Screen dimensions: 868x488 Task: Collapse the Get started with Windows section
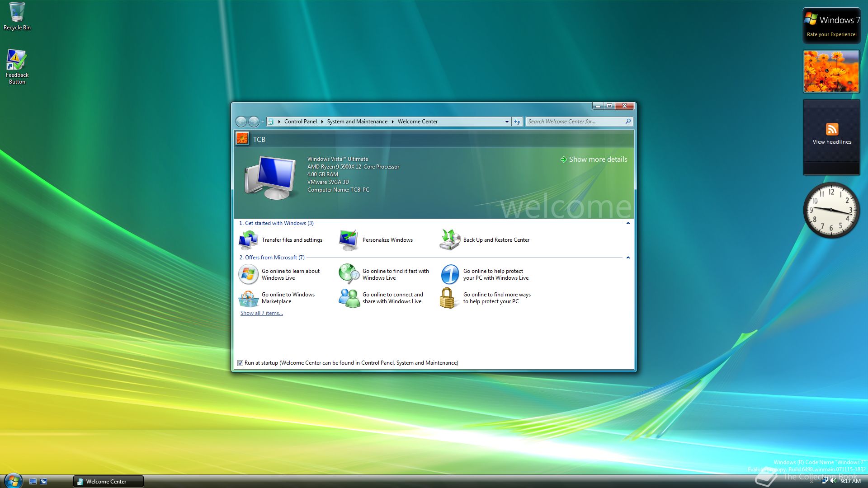coord(628,223)
